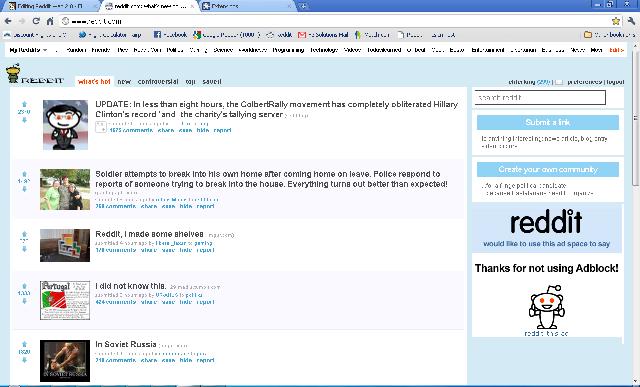Open the In Soviet Russia thumbnail
Screen dimensions: 640x387
coord(65,361)
